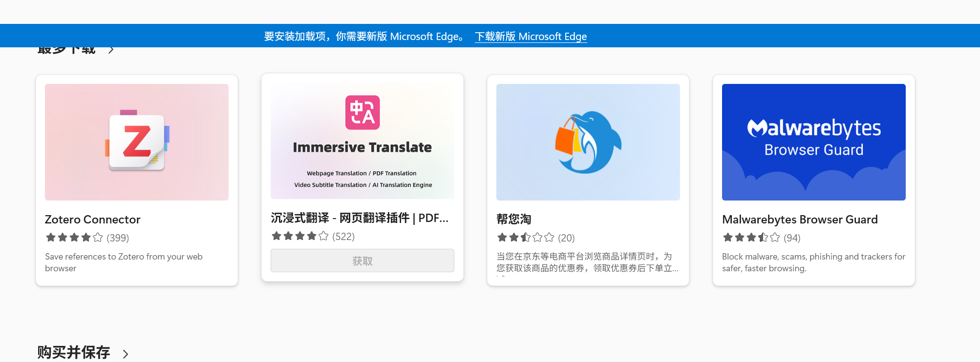This screenshot has height=362, width=980.
Task: Click the (522) review count
Action: [x=343, y=237]
